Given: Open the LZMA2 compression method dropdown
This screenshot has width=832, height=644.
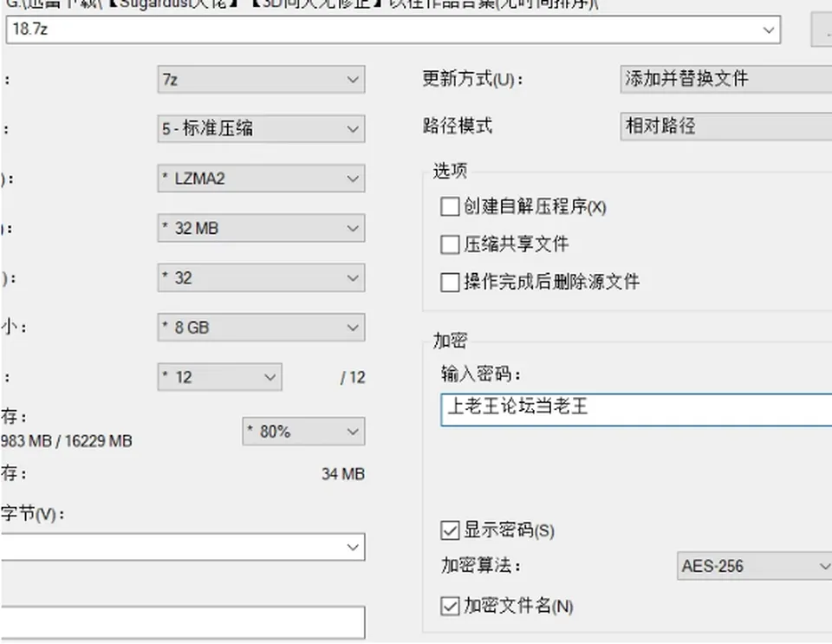Looking at the screenshot, I should point(261,179).
